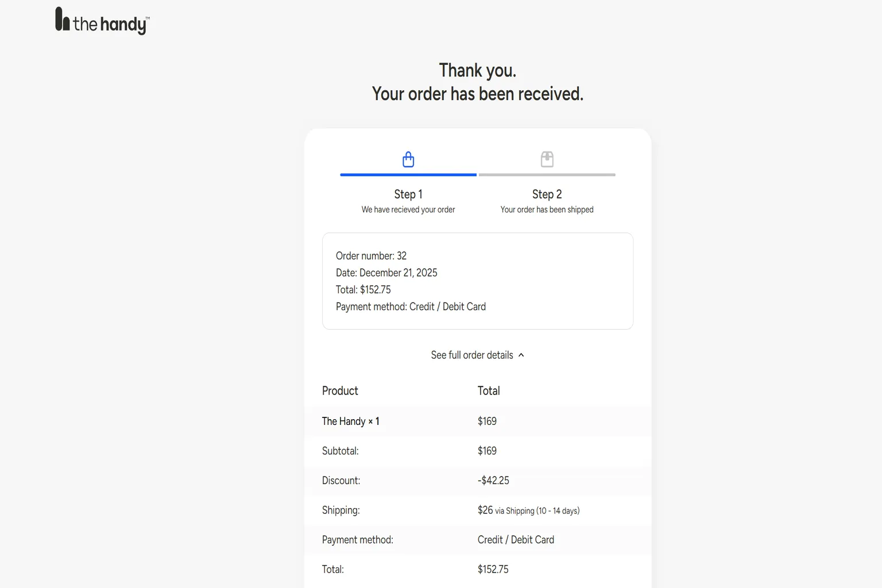Click the blue Step 1 progress bar

click(x=408, y=175)
